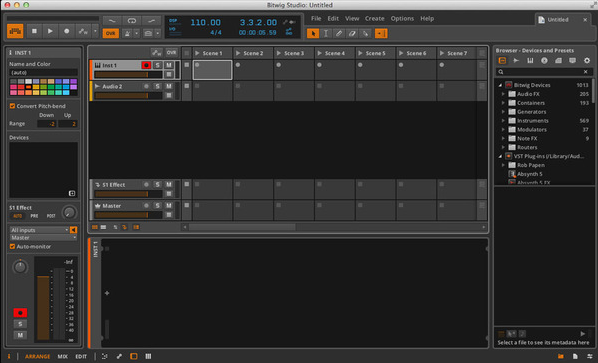598x363 pixels.
Task: Select the Scene 1 clip slot on Inst 1
Action: (x=212, y=70)
